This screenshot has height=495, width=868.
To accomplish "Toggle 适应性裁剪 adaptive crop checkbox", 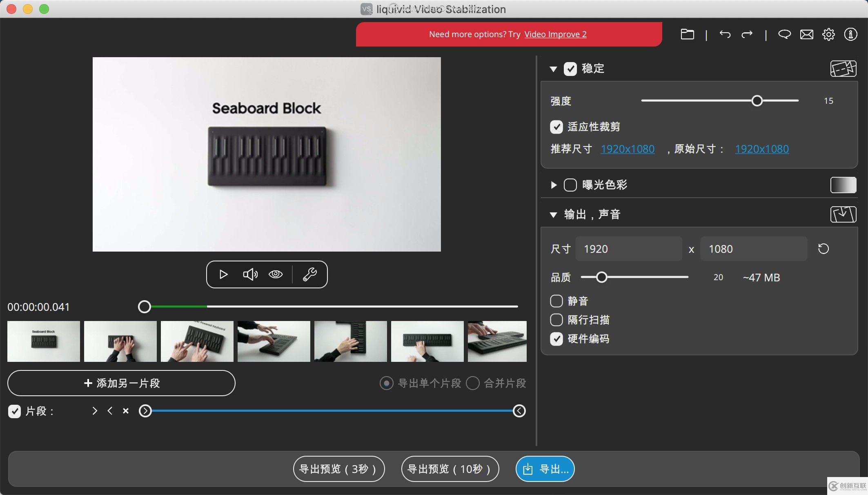I will point(556,127).
